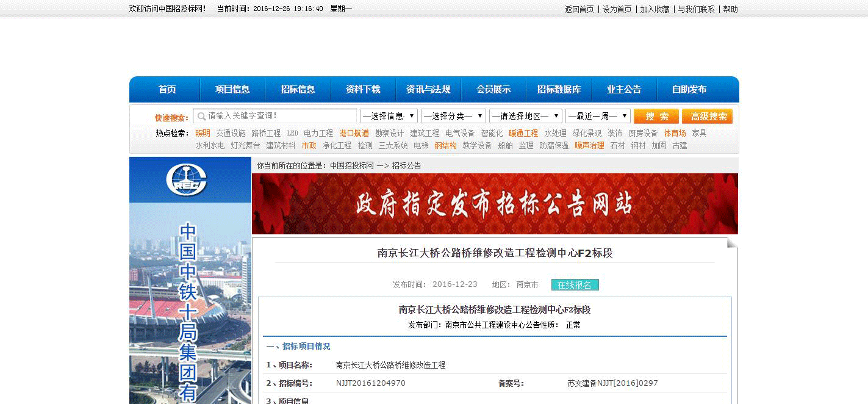
Task: Click the 中国招投标网 breadcrumb link
Action: 352,165
